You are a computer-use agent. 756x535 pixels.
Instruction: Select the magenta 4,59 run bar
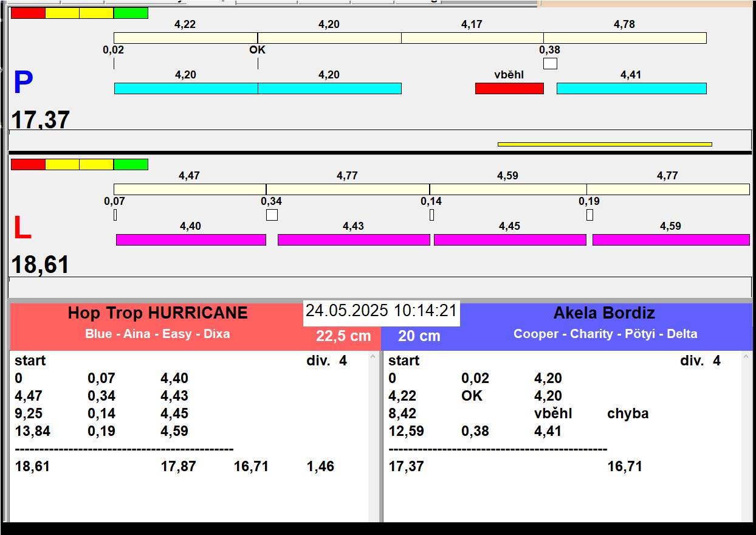(x=671, y=240)
